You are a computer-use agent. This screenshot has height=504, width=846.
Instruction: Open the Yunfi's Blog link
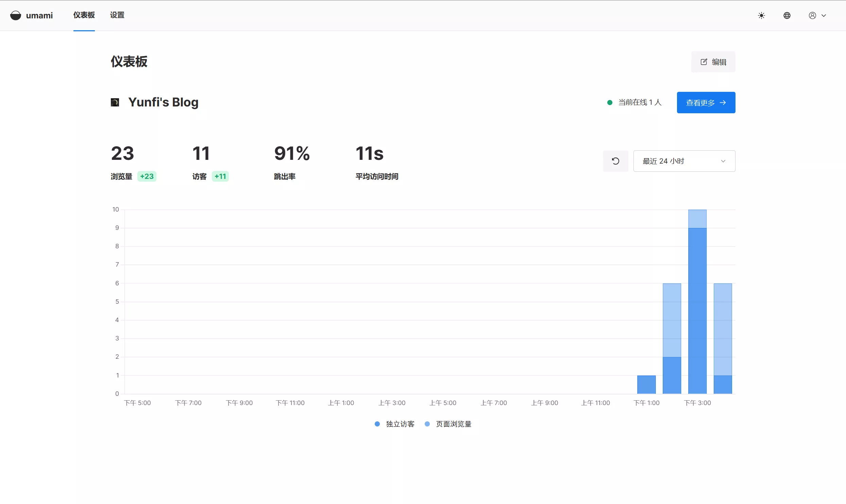click(163, 102)
